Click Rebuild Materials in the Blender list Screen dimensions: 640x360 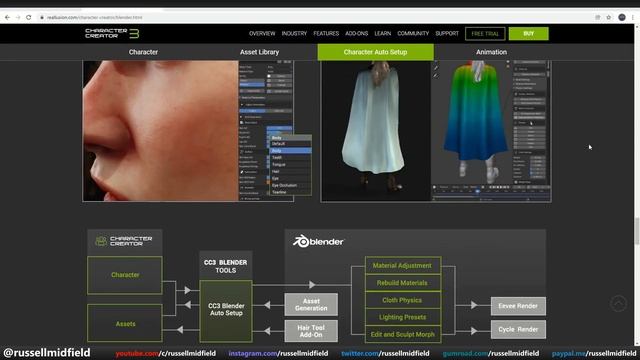402,283
